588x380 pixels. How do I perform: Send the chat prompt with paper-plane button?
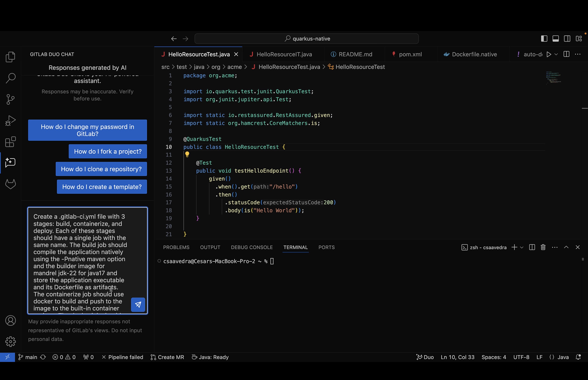click(138, 305)
